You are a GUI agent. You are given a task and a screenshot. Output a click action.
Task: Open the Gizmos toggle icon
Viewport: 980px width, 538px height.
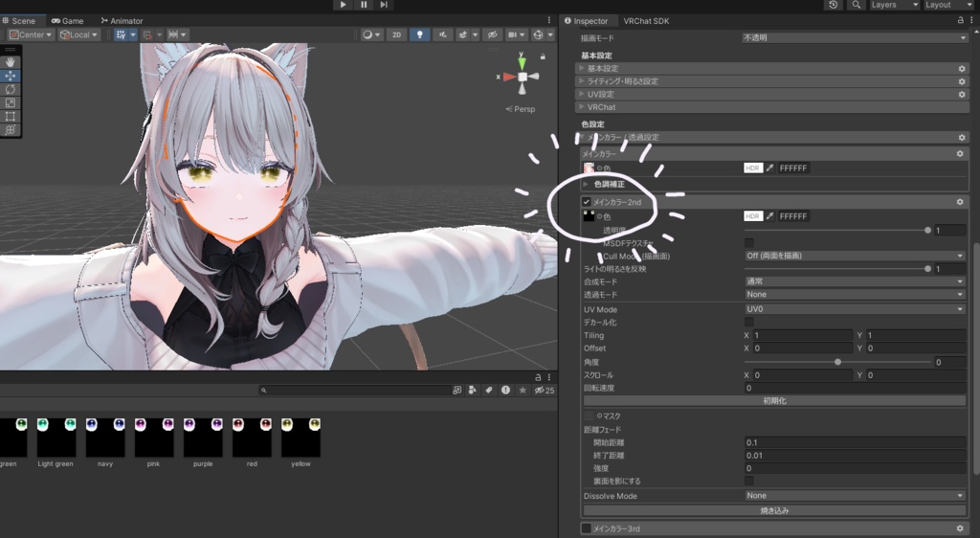[538, 35]
